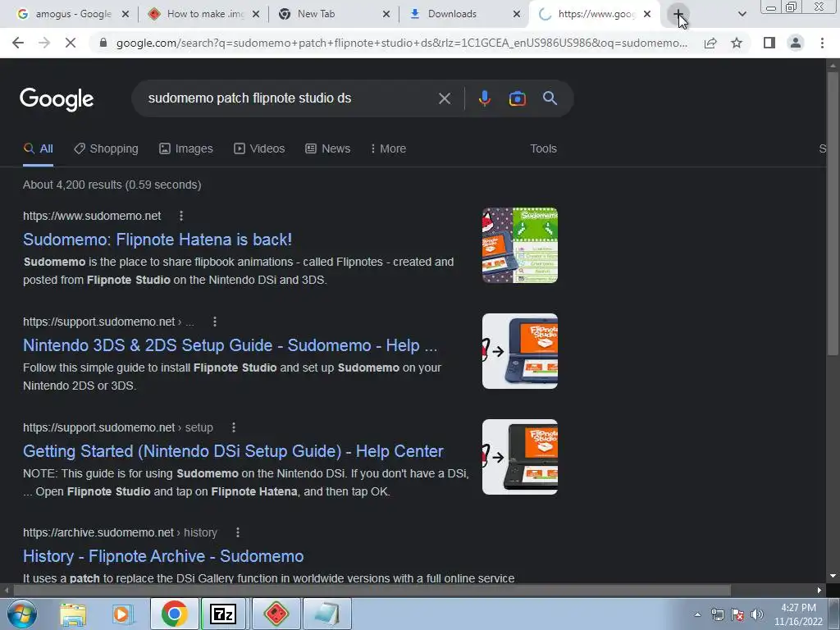Search by image with the camera icon
Image resolution: width=840 pixels, height=630 pixels.
(517, 98)
